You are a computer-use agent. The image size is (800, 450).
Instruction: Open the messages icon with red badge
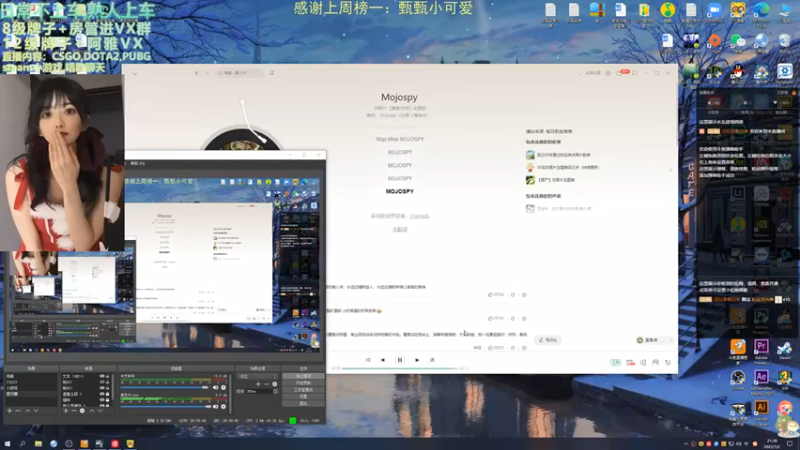[620, 73]
